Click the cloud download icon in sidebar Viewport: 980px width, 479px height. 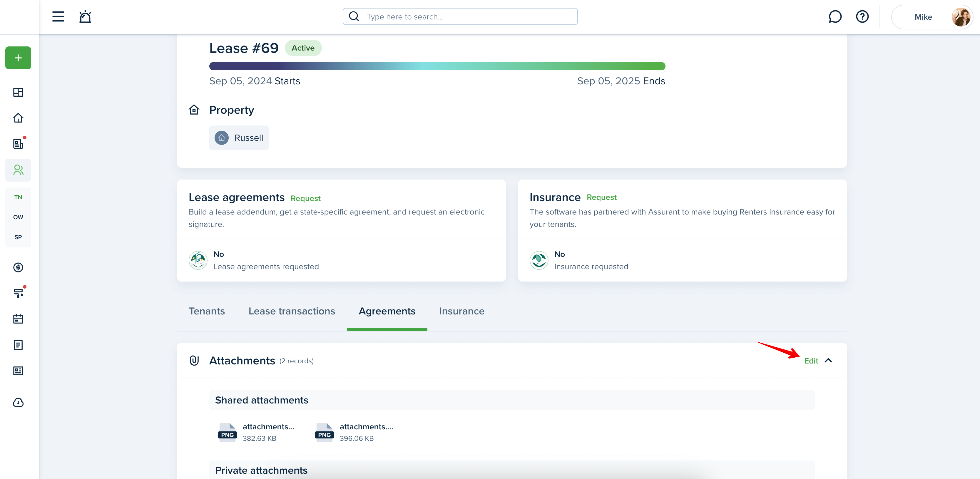tap(18, 403)
